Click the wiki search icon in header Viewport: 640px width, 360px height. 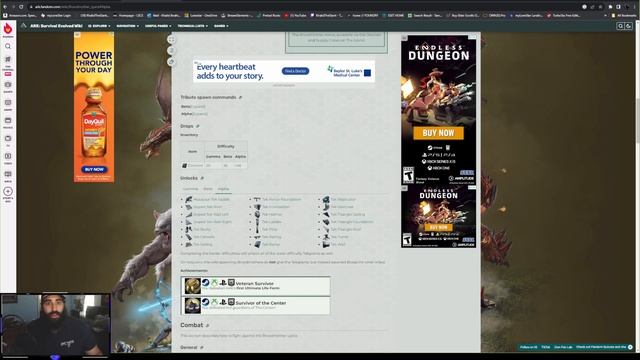point(620,26)
